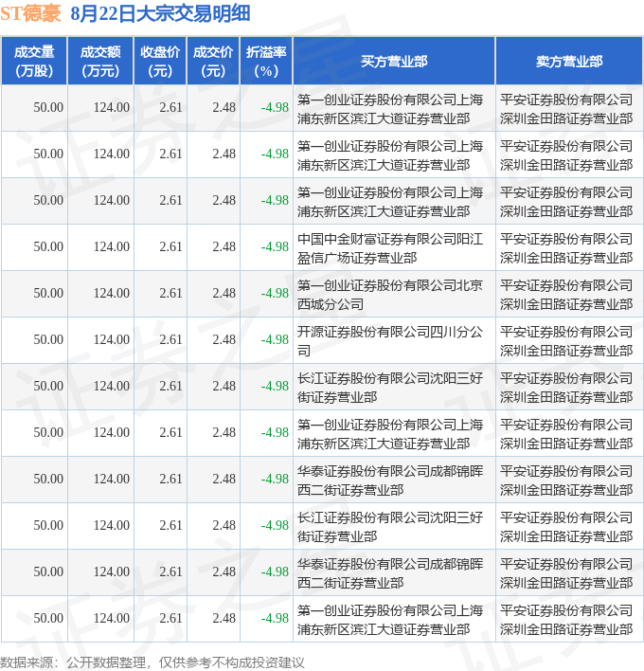Click 2.61 closing price in 开源证券 row
This screenshot has width=644, height=671.
point(171,340)
